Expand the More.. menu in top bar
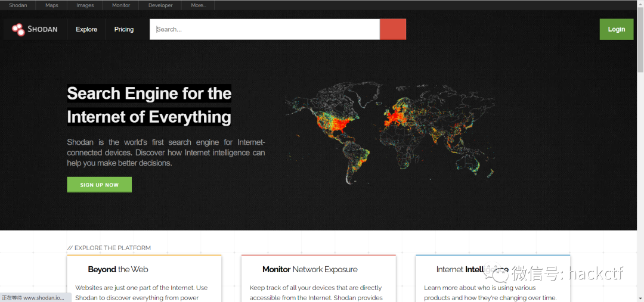Screen dimensions: 644x302 [x=199, y=5]
